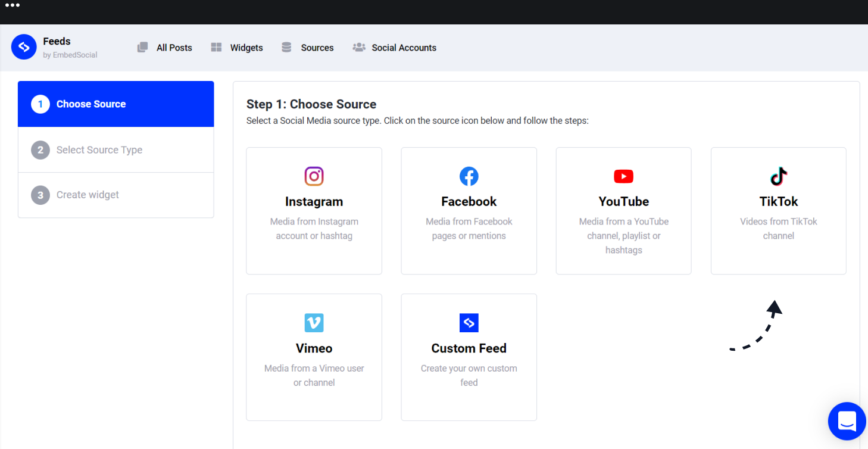Click the YouTube channel, playlist or hashtags description
Image resolution: width=868 pixels, height=449 pixels.
(x=624, y=236)
